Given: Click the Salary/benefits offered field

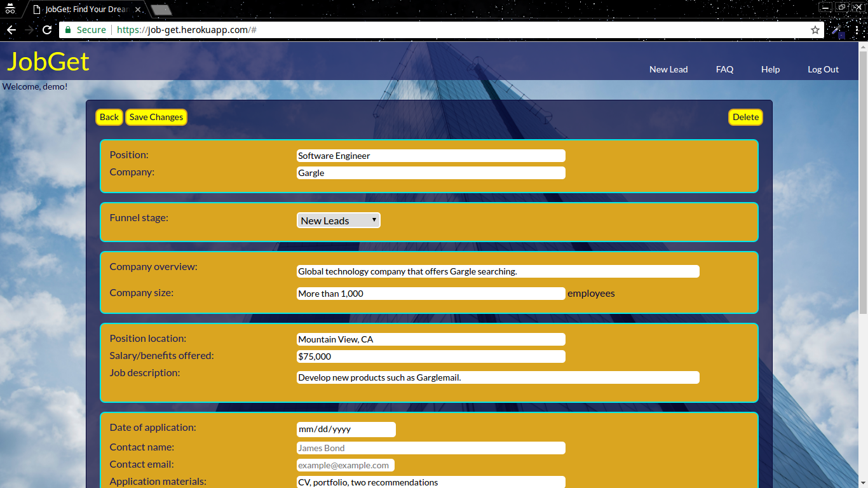Looking at the screenshot, I should pyautogui.click(x=431, y=356).
